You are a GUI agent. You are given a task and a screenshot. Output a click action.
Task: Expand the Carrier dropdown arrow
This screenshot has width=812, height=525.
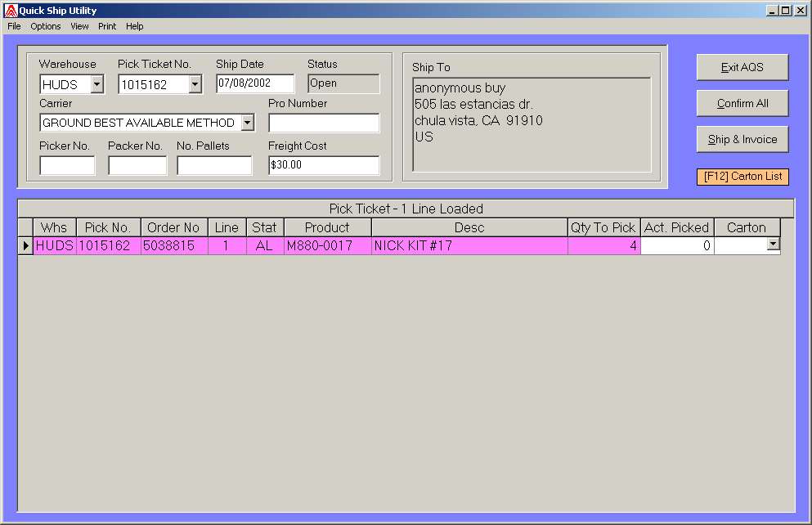pyautogui.click(x=248, y=123)
